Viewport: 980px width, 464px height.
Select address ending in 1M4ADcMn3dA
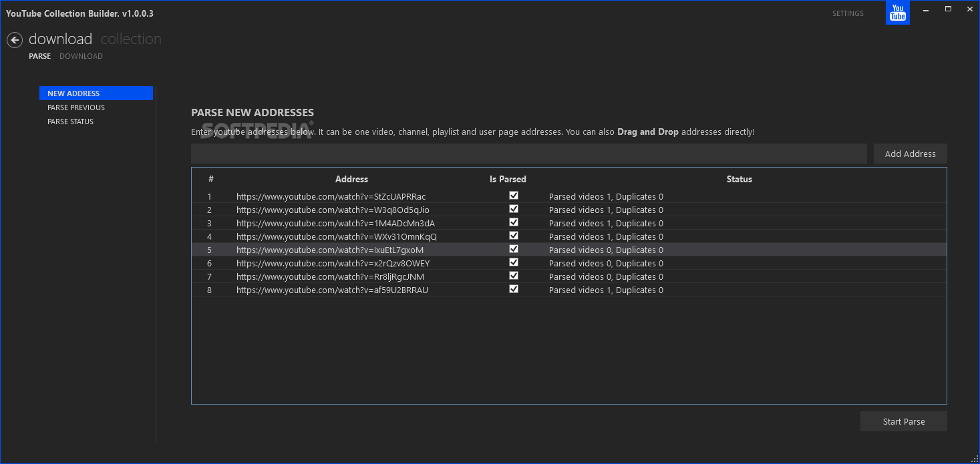coord(335,223)
